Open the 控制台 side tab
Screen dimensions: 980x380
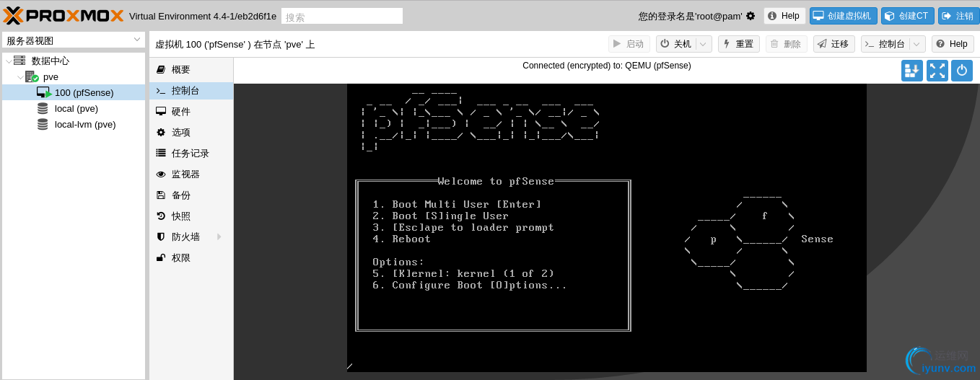coord(191,91)
